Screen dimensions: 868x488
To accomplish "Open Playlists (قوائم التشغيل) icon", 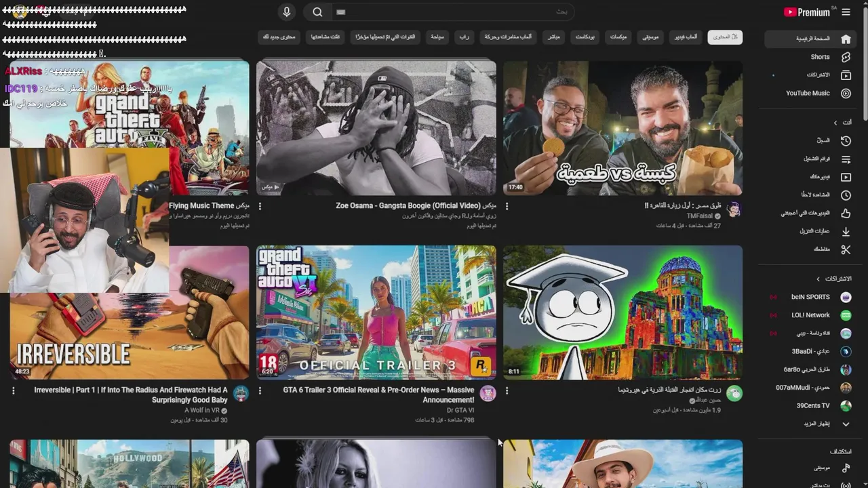I will click(x=846, y=159).
